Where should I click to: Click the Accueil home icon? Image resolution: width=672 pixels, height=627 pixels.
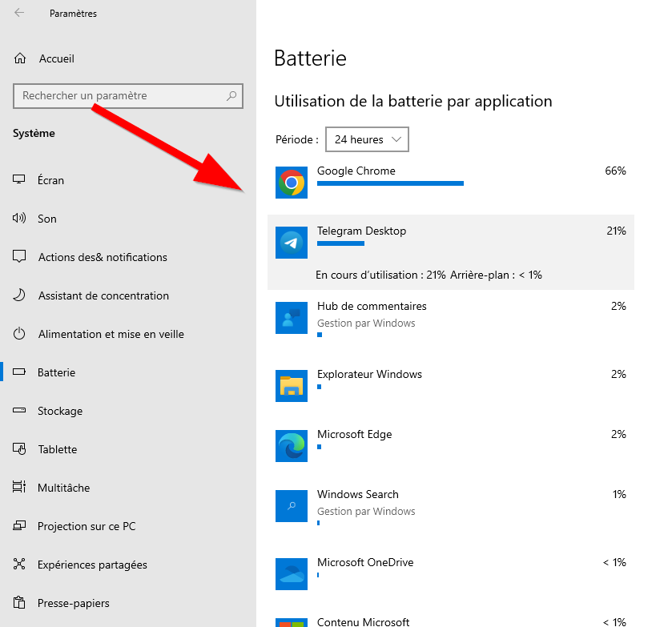(20, 58)
